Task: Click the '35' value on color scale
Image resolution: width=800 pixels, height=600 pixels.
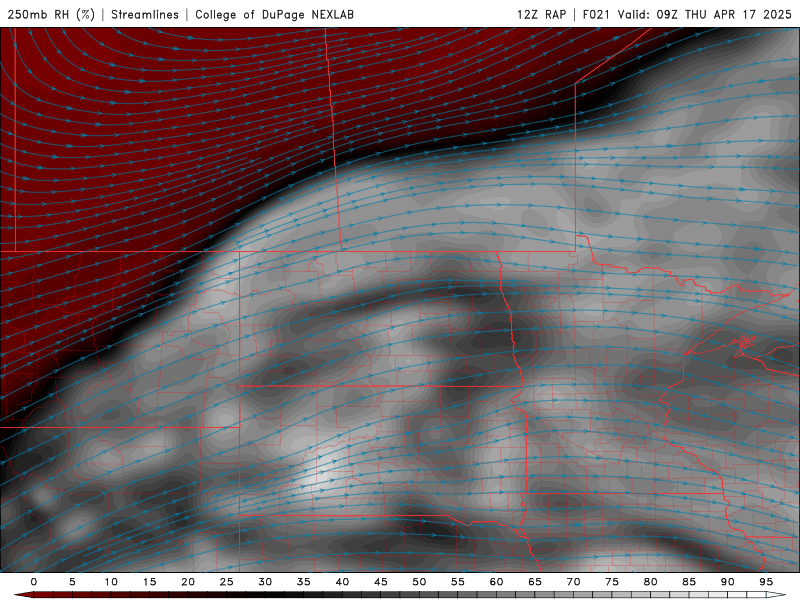Action: click(304, 582)
